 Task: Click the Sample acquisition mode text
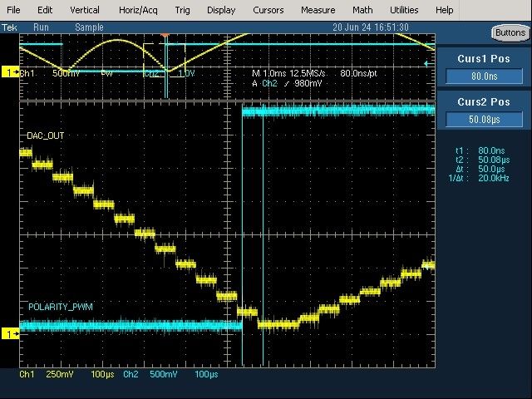coord(89,27)
